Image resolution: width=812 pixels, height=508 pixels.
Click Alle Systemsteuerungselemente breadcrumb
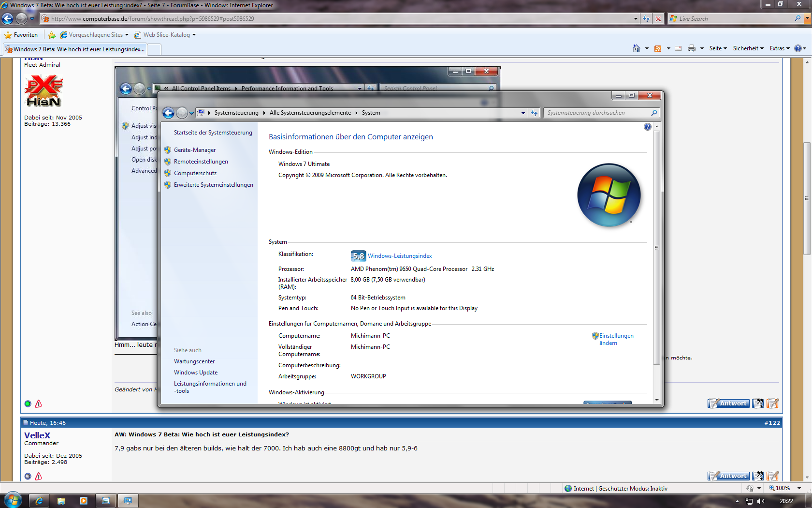click(x=310, y=113)
